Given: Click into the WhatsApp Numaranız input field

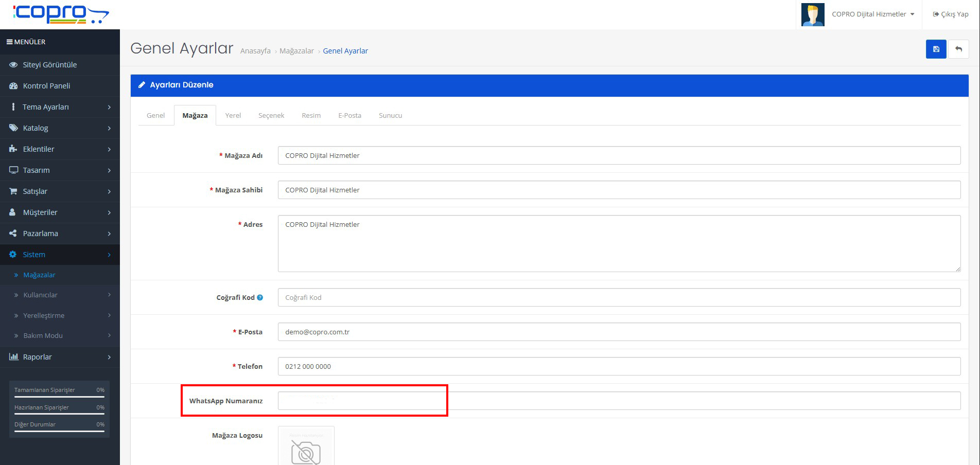Looking at the screenshot, I should coord(619,401).
